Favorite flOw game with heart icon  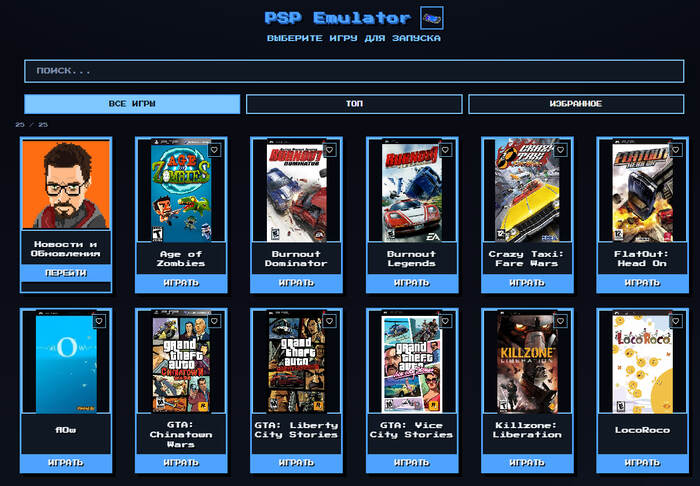(99, 321)
